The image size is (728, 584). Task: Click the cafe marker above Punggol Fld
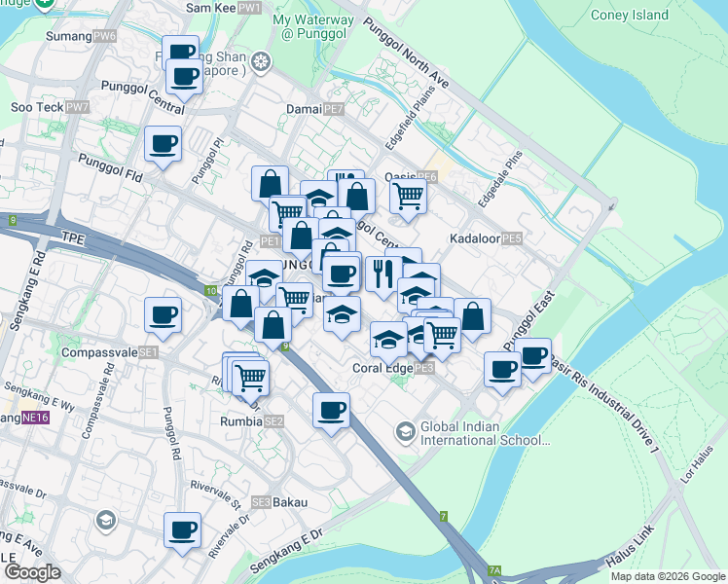[163, 145]
